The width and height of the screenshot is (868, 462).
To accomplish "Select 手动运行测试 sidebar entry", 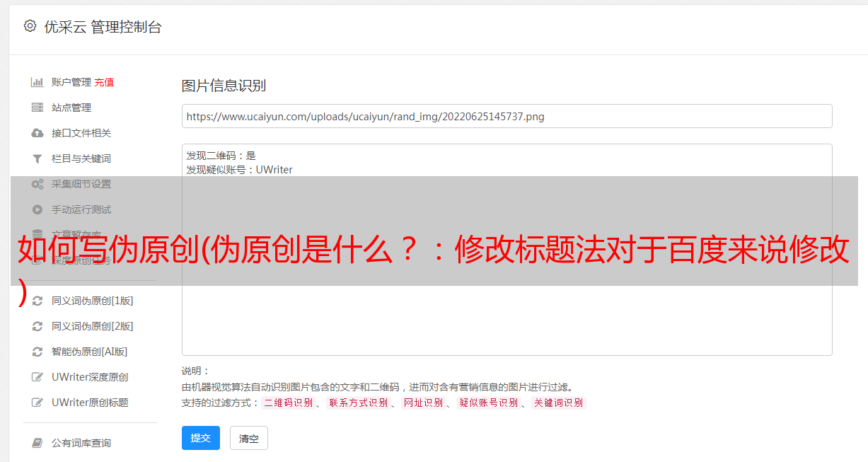I will coord(81,209).
